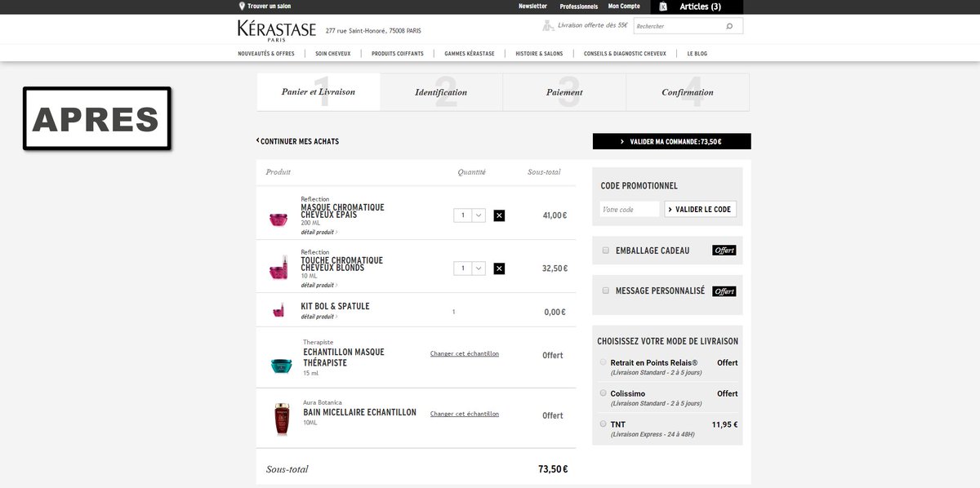
Task: Click Masque Chromatique Cheveux Epais title
Action: pos(342,211)
